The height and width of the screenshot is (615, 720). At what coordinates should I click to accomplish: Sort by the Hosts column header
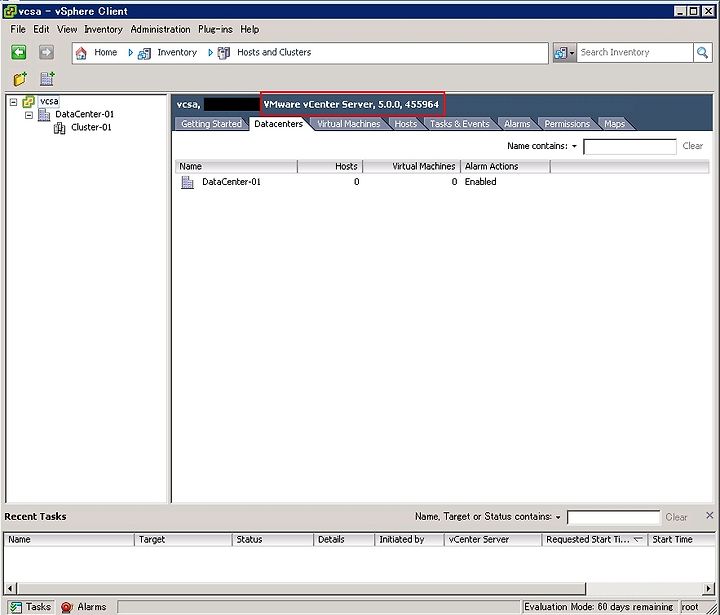coord(330,166)
